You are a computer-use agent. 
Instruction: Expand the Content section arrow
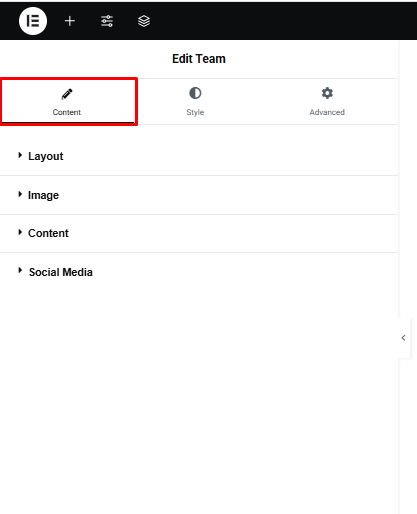point(20,232)
